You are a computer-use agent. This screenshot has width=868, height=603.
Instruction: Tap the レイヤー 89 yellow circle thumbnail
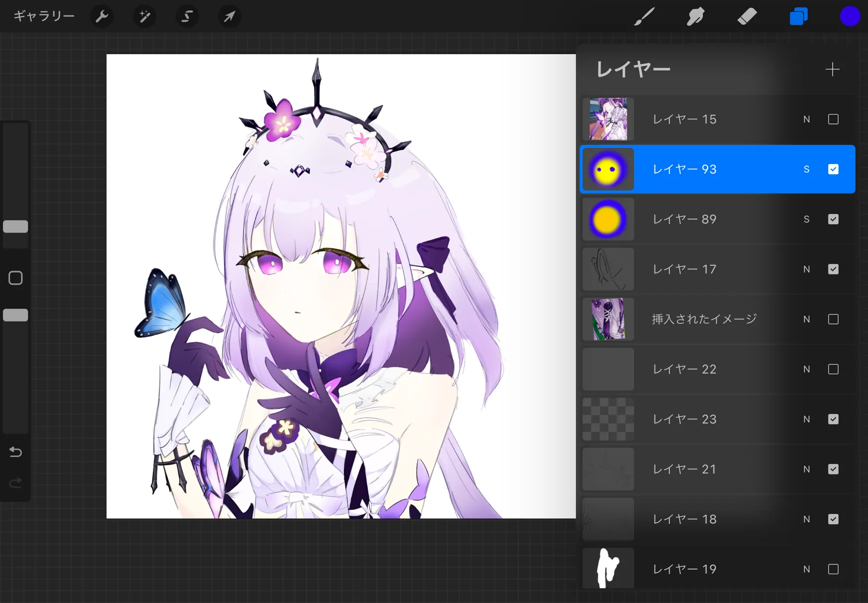click(608, 219)
